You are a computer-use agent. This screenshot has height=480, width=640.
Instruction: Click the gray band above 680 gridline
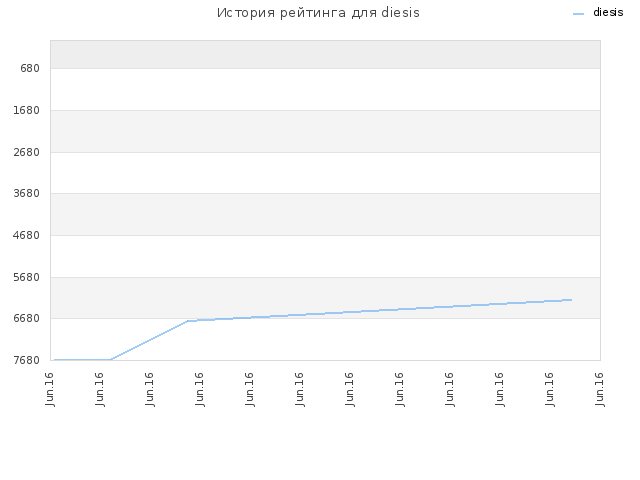click(x=325, y=54)
